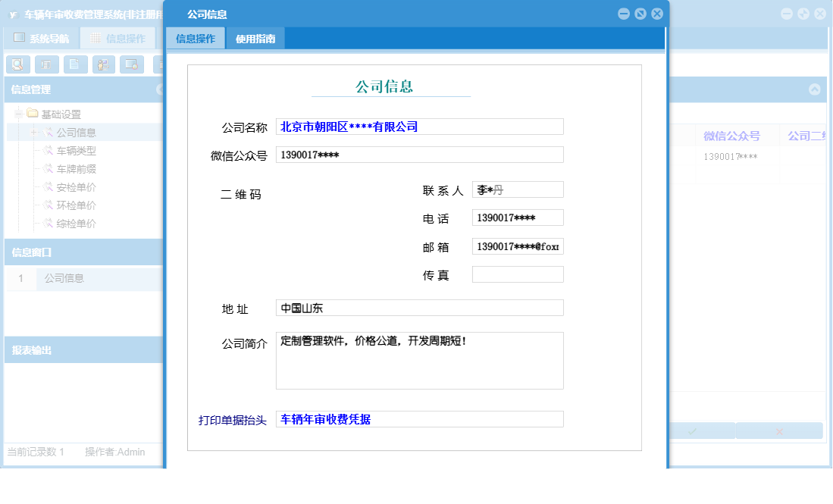Screen dimensions: 833x504
Task: Click the operator management toolbar icon
Action: tap(103, 64)
